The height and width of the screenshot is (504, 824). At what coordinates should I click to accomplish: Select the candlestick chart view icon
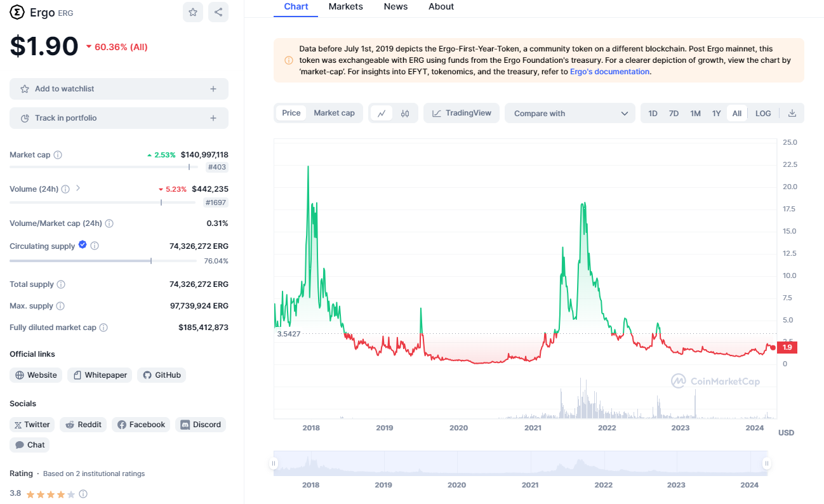405,113
